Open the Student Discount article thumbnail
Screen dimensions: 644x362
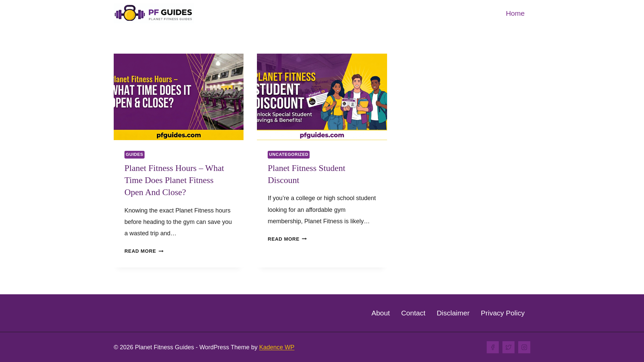(322, 97)
